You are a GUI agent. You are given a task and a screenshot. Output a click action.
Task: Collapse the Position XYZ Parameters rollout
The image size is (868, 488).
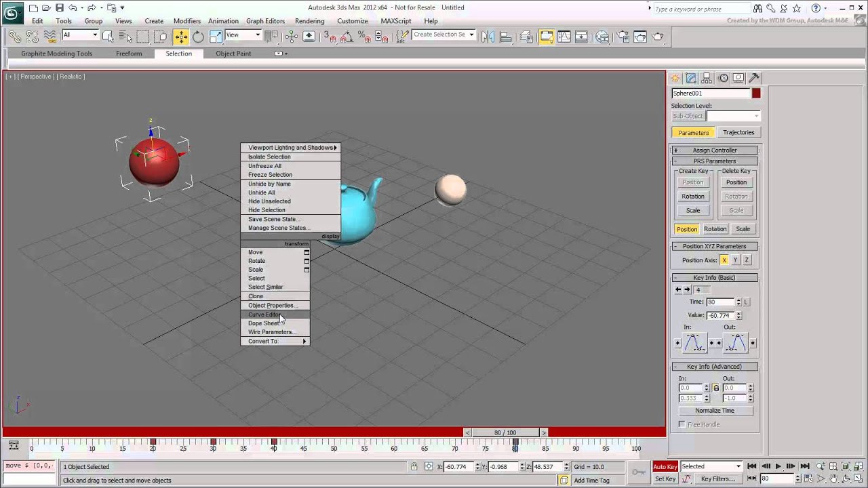tap(715, 247)
